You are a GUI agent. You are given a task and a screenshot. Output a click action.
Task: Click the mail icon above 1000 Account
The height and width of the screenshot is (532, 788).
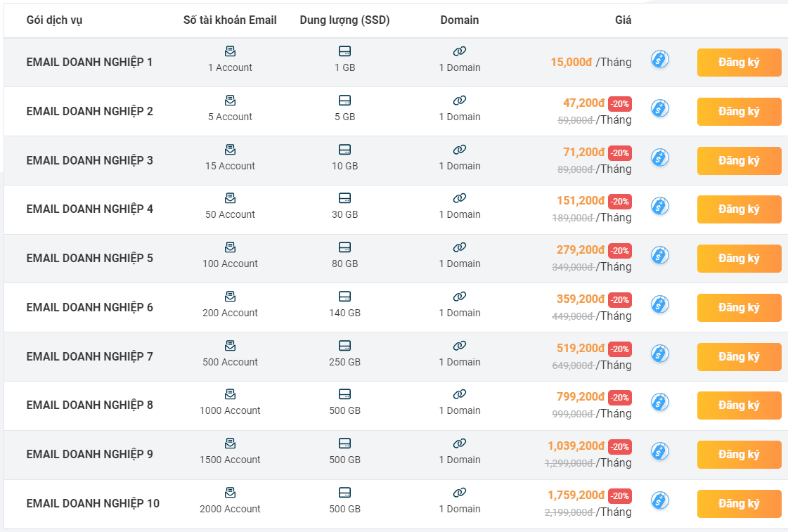point(230,394)
